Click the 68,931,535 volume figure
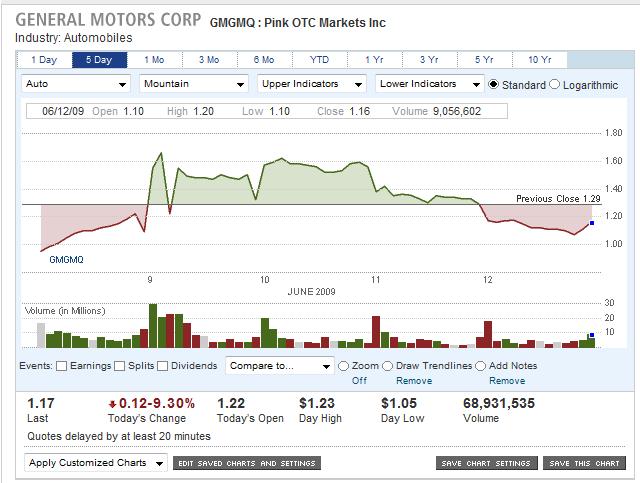This screenshot has height=483, width=640. (x=499, y=403)
